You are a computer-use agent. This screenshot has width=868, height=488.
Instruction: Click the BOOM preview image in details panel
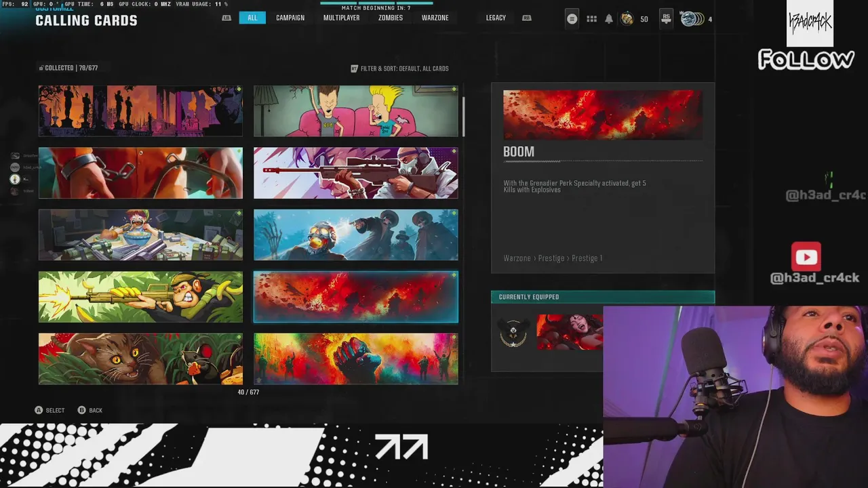click(x=603, y=115)
